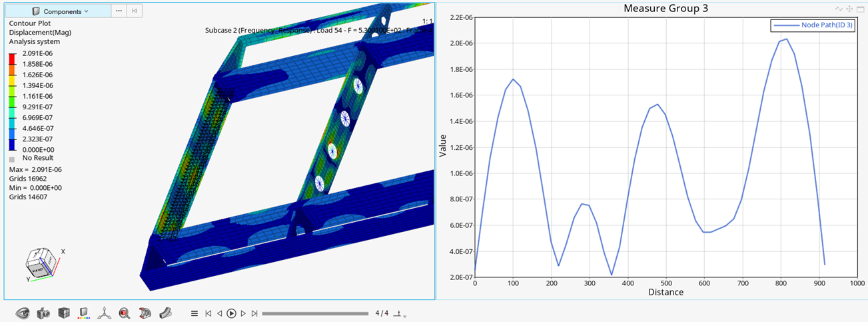
Task: Click the Subcase 2 Frequency Response note
Action: pyautogui.click(x=319, y=31)
